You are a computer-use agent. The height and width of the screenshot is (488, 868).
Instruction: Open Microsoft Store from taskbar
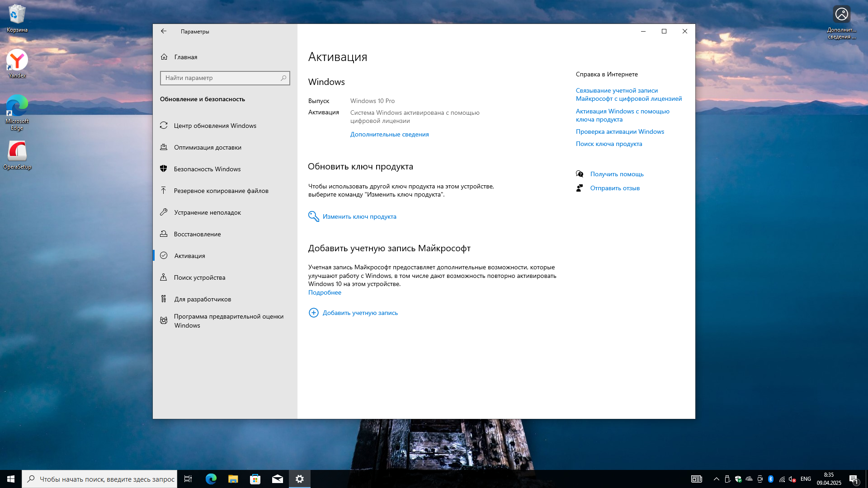pos(255,479)
